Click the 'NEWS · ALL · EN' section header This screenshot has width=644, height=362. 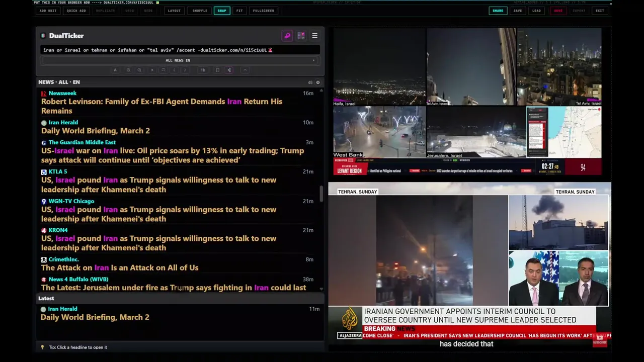(59, 82)
